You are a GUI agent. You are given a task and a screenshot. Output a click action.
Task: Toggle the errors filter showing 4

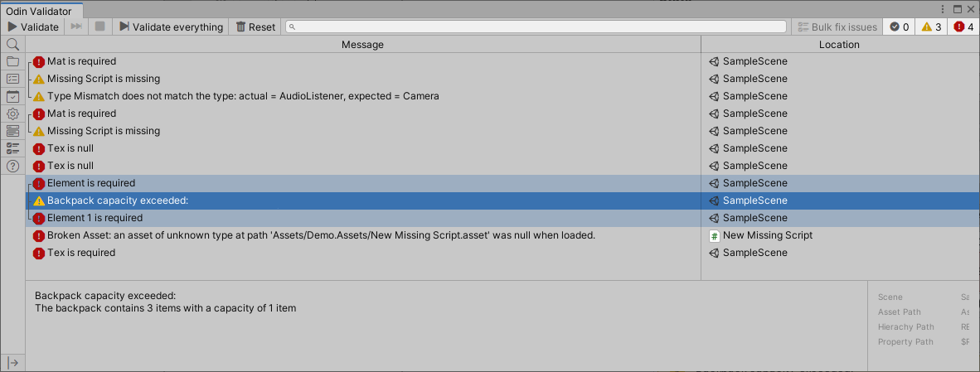963,27
